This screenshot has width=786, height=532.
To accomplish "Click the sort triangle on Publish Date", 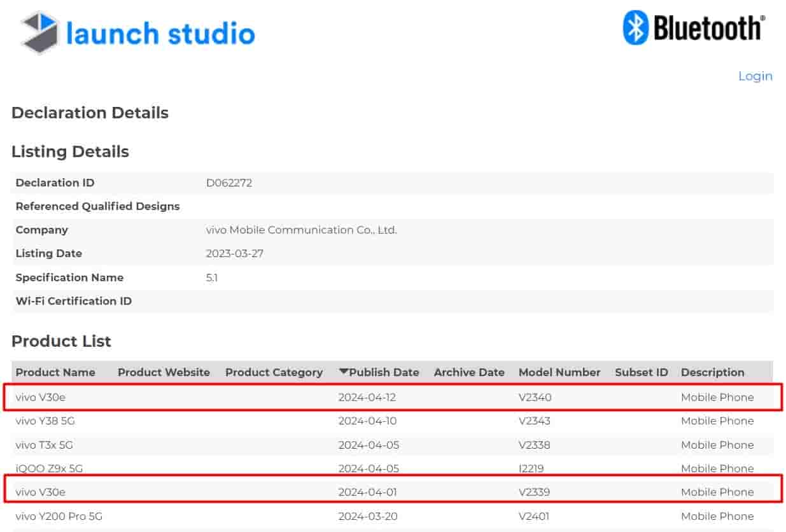I will pyautogui.click(x=342, y=372).
